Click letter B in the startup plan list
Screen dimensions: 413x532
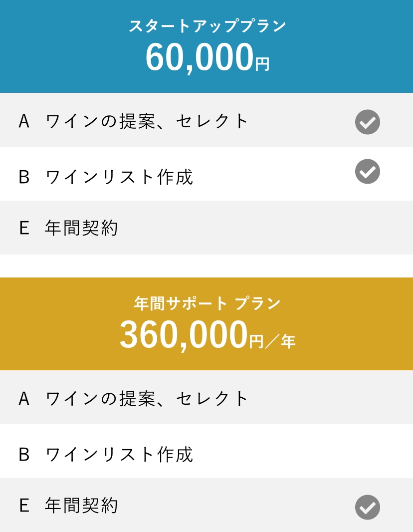point(23,177)
